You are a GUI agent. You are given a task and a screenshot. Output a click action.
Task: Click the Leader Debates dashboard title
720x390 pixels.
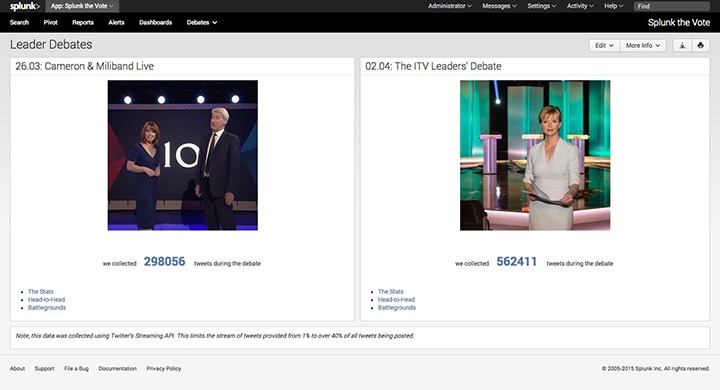coord(51,45)
